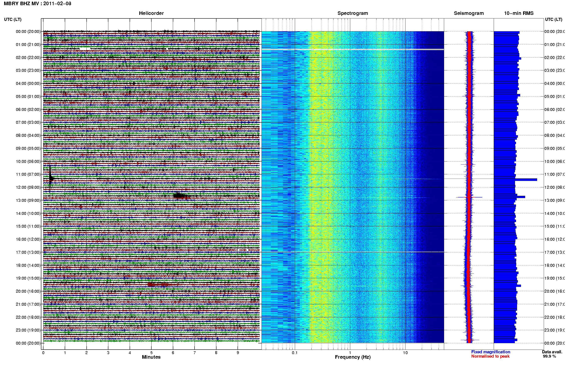
Task: Click the '9' minute tick label
Action: coord(238,353)
